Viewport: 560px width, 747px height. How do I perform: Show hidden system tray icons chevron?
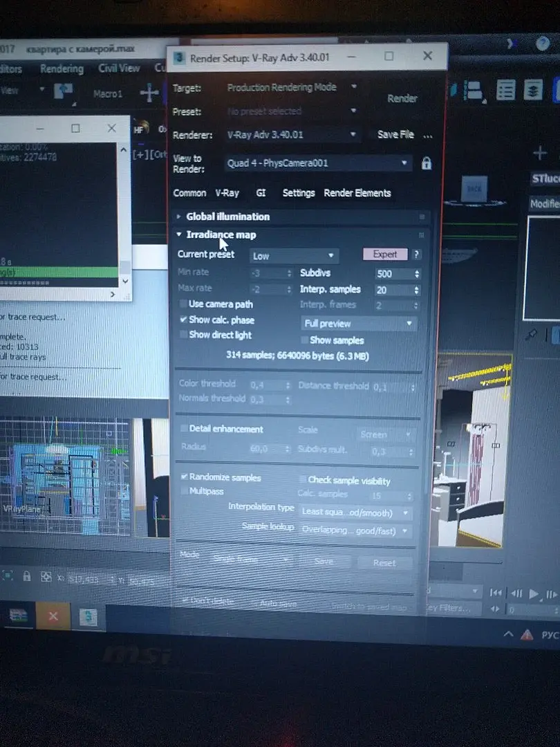(508, 634)
